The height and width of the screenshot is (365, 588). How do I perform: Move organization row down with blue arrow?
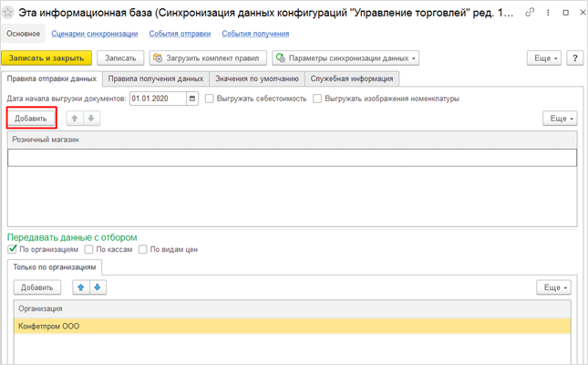[x=97, y=287]
